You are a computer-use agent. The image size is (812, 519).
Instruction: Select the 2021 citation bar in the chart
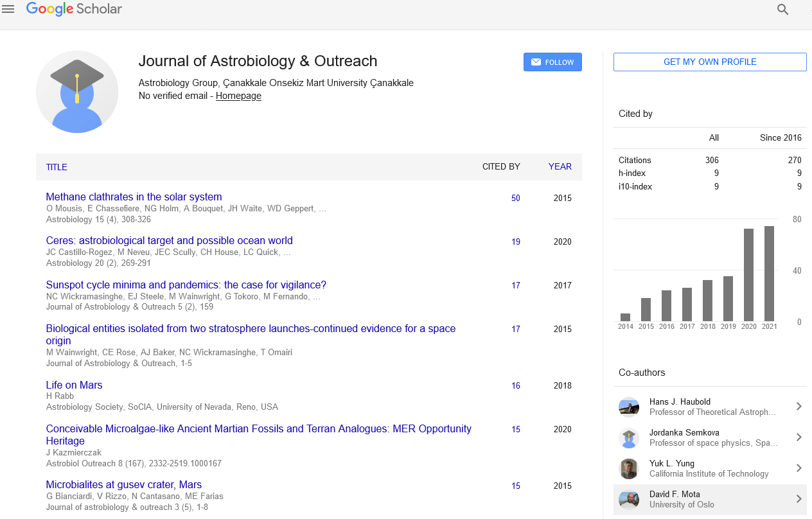[x=769, y=273]
